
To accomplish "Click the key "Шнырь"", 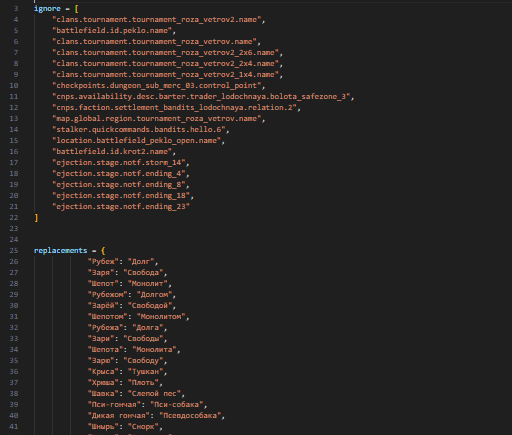I will coord(103,427).
